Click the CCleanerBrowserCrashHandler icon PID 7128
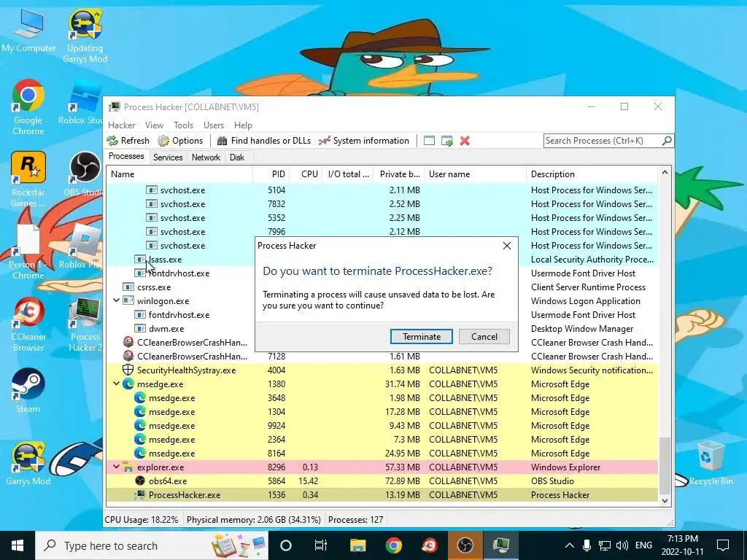This screenshot has width=747, height=560. point(128,356)
